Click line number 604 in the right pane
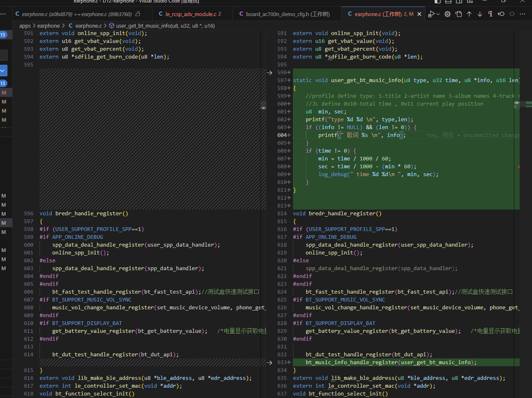Viewport: 532px width, 398px height. click(282, 135)
